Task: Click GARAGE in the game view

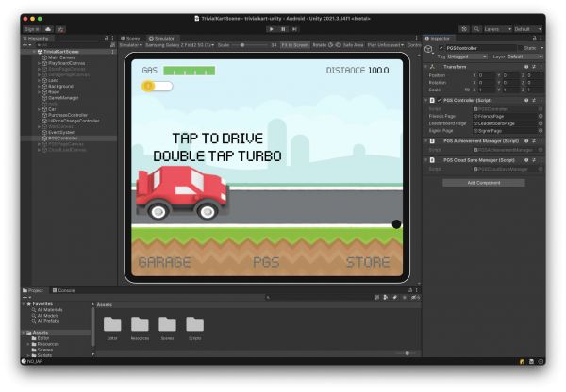Action: point(164,262)
